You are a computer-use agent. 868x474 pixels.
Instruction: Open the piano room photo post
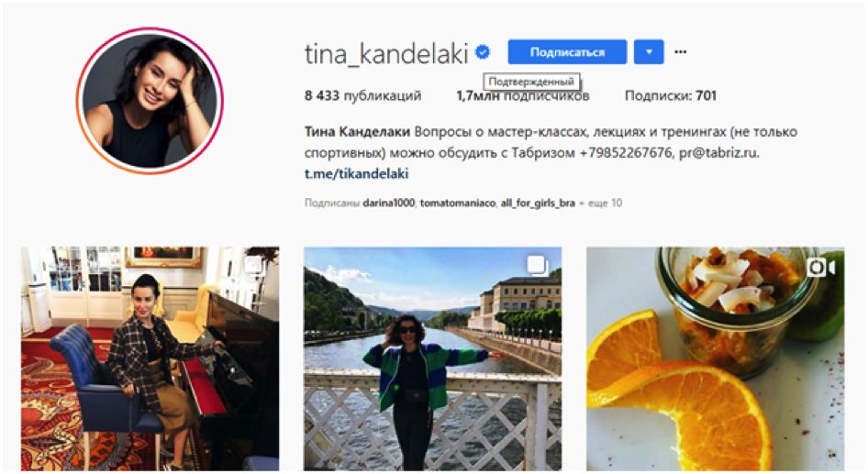pos(150,358)
